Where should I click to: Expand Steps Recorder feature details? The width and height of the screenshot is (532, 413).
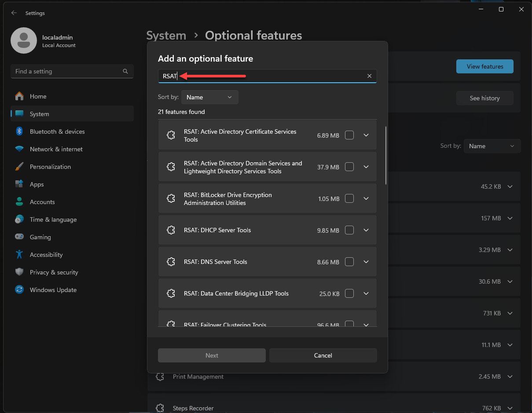(x=510, y=408)
